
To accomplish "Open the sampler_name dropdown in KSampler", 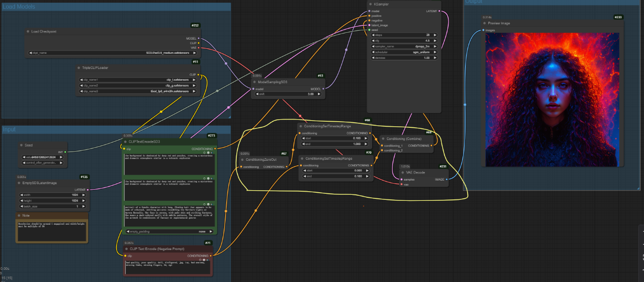I will (404, 46).
